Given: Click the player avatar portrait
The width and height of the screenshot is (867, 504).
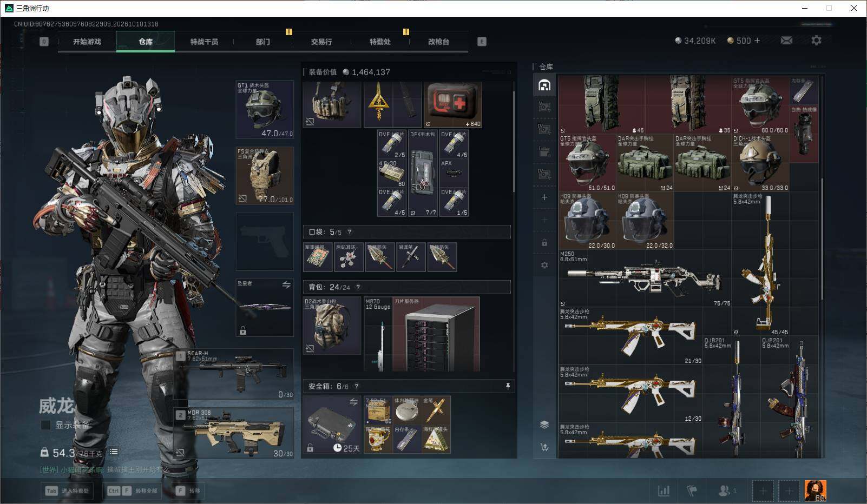Looking at the screenshot, I should pos(816,490).
